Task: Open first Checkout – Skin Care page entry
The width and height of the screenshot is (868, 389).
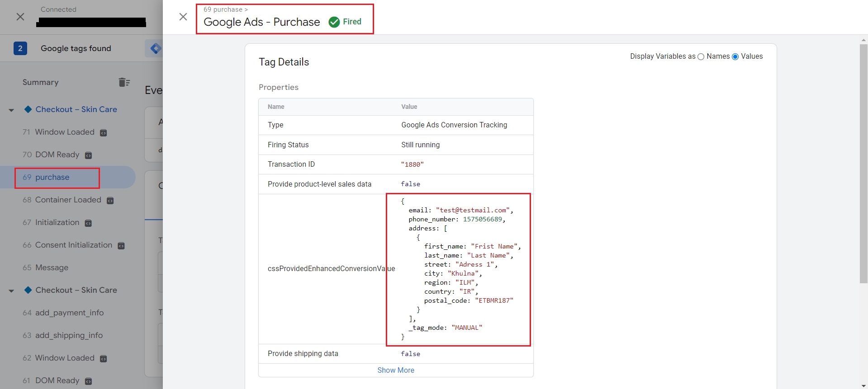Action: [76, 109]
